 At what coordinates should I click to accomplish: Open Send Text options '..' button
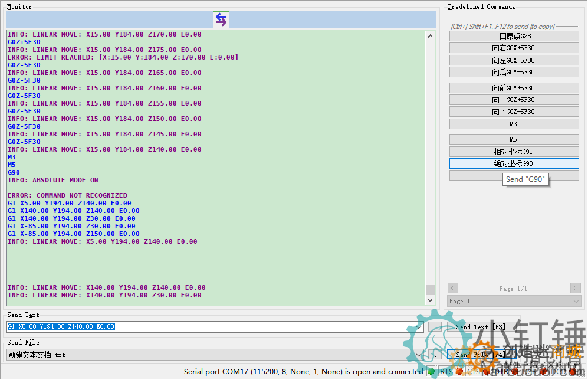435,327
